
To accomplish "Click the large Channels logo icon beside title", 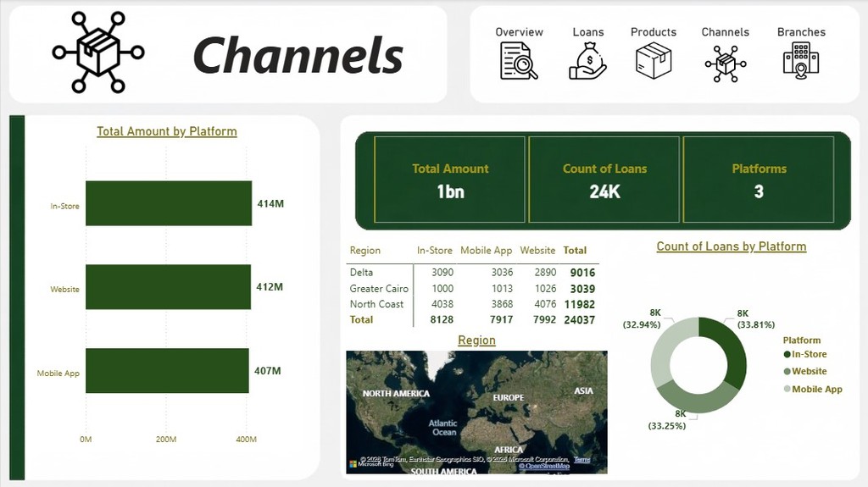I will [x=98, y=52].
